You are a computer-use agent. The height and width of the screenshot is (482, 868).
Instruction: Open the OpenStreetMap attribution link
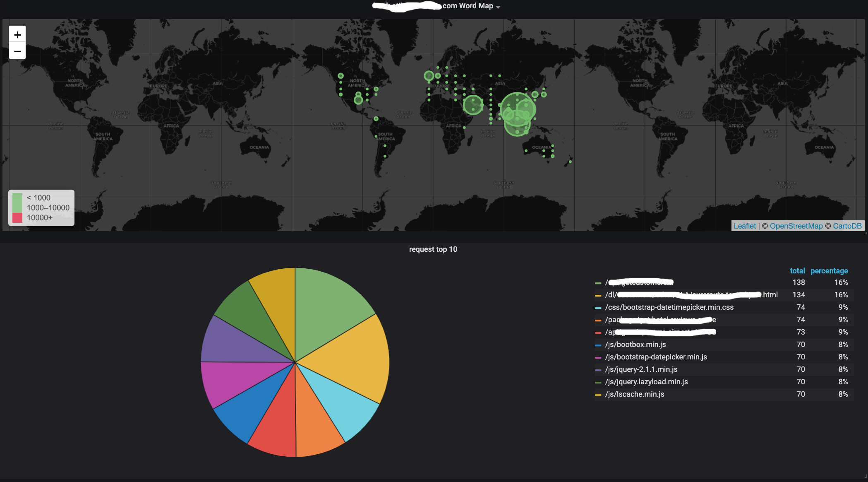coord(796,226)
